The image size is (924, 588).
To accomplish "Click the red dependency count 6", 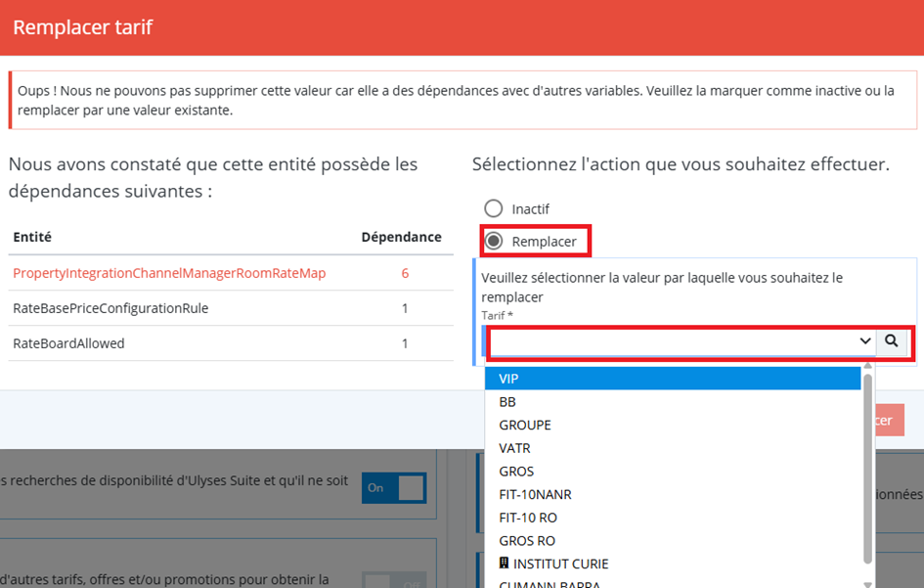I will pos(405,274).
